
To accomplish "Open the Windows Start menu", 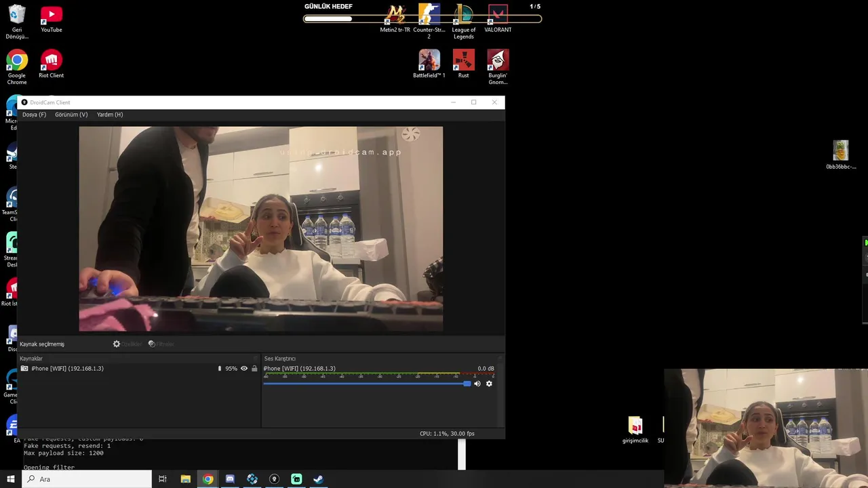I will coord(10,479).
